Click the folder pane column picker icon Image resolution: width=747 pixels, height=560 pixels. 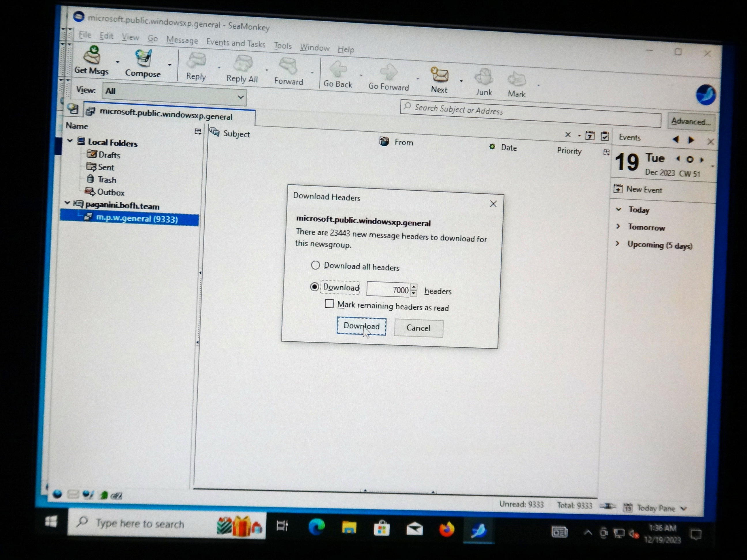(x=198, y=131)
